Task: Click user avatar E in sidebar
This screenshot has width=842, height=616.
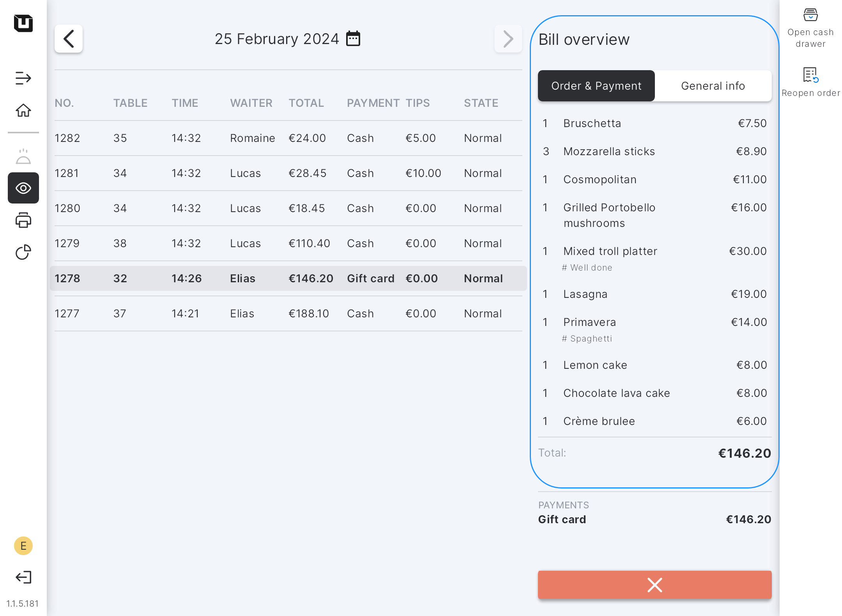Action: point(23,546)
